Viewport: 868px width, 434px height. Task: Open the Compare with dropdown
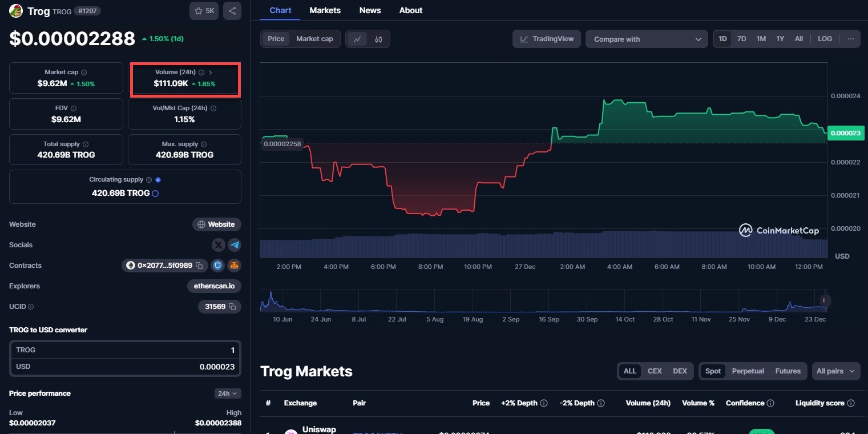tap(647, 39)
